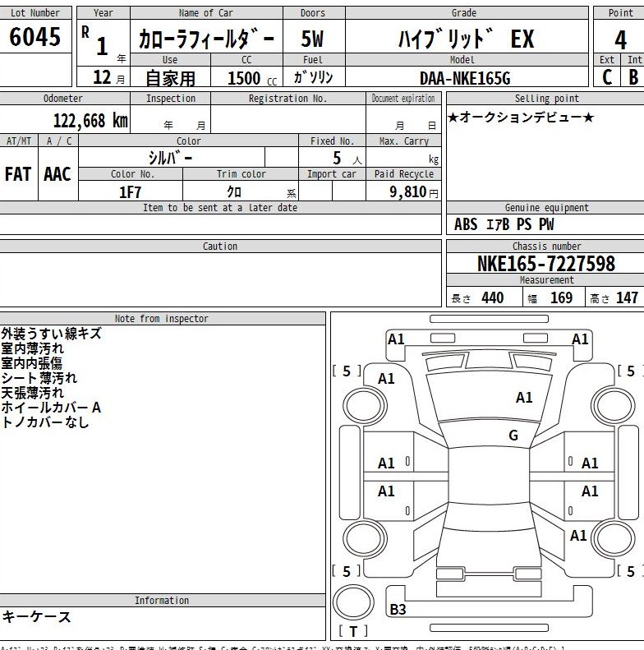The image size is (644, 650).
Task: Click the selling point オークションデビュー text
Action: click(521, 118)
